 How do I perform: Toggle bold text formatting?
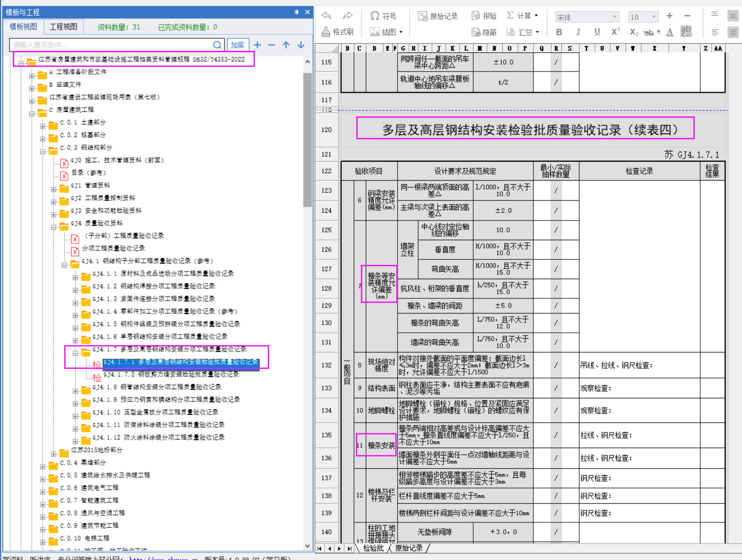click(x=559, y=32)
